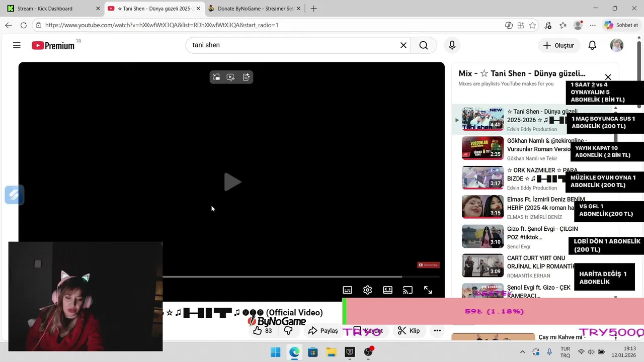Open the YouTube hamburger guide menu

(x=17, y=45)
